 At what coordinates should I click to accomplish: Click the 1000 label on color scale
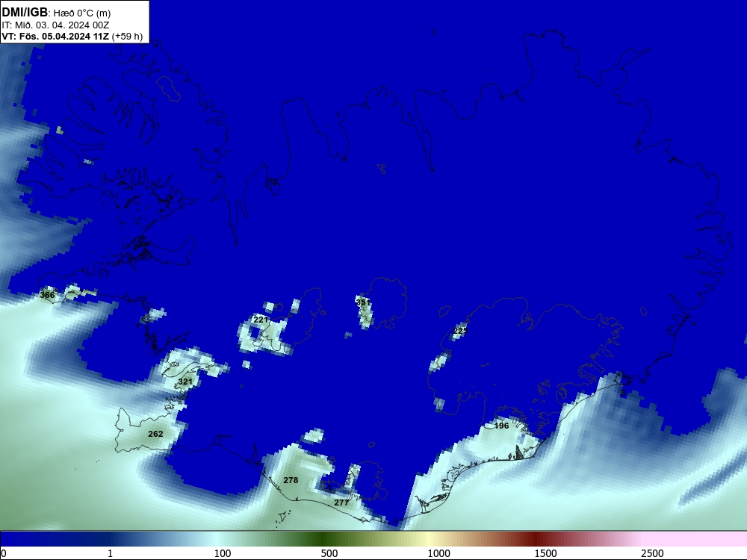point(438,553)
